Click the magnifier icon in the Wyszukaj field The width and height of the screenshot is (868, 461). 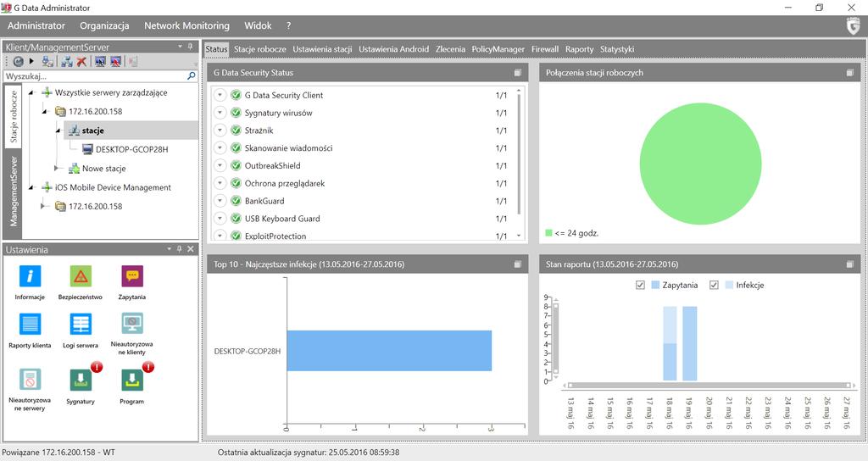[x=192, y=75]
